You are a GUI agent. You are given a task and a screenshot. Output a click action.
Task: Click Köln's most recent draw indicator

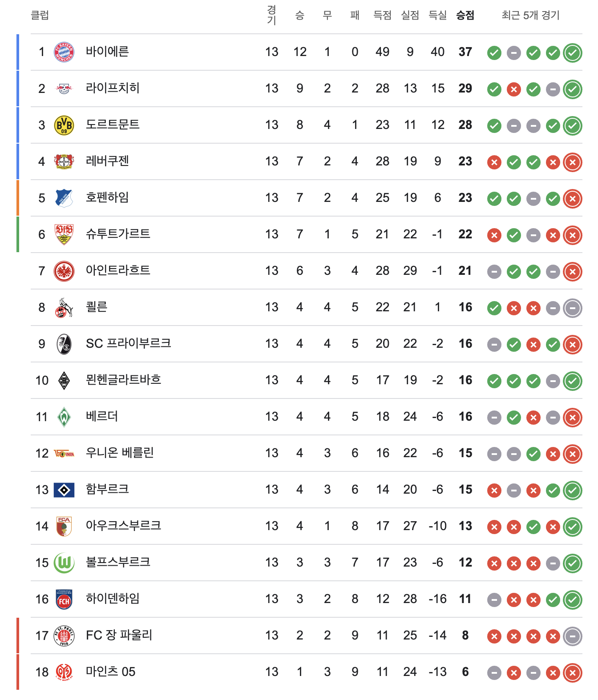tap(573, 308)
